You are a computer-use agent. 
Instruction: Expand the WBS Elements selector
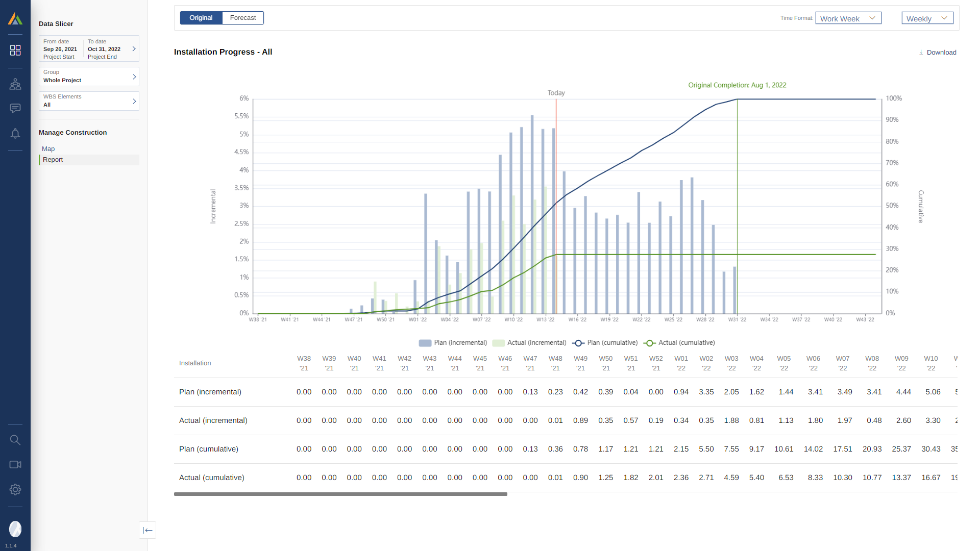(x=89, y=101)
